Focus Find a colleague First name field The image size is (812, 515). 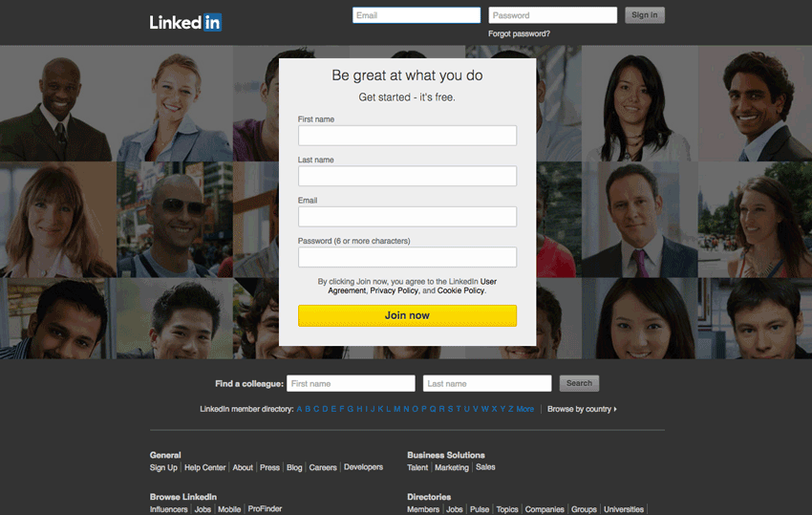coord(351,383)
